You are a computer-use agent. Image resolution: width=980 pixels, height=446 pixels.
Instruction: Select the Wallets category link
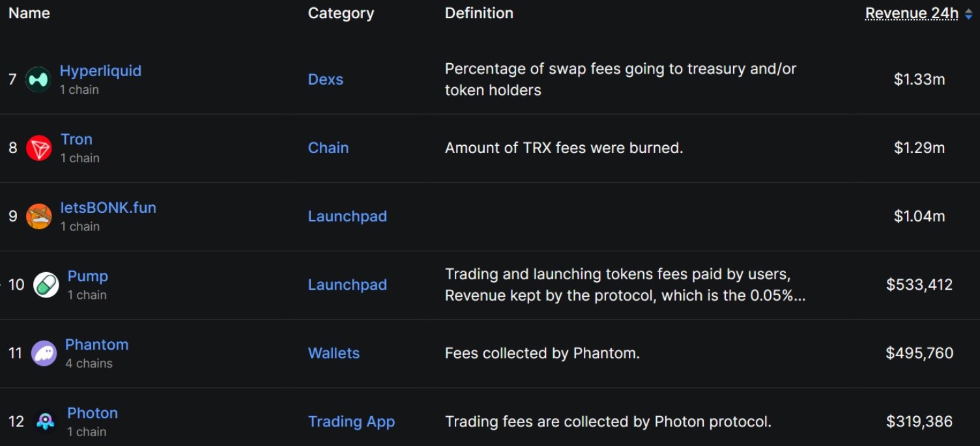[x=334, y=352]
